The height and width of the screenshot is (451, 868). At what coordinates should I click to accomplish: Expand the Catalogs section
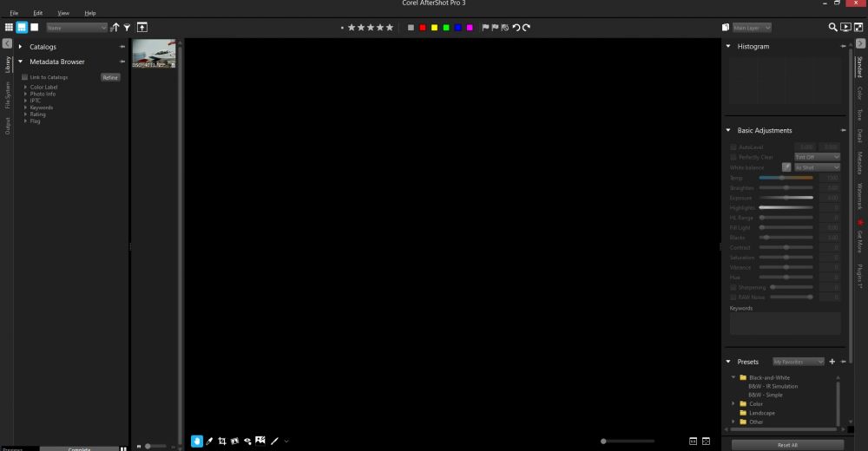click(x=20, y=47)
